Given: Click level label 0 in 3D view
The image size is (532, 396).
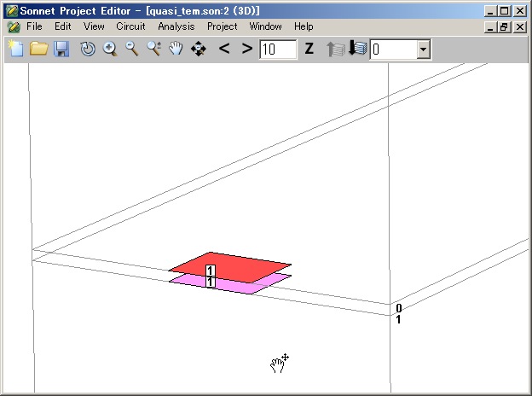Looking at the screenshot, I should tap(399, 308).
